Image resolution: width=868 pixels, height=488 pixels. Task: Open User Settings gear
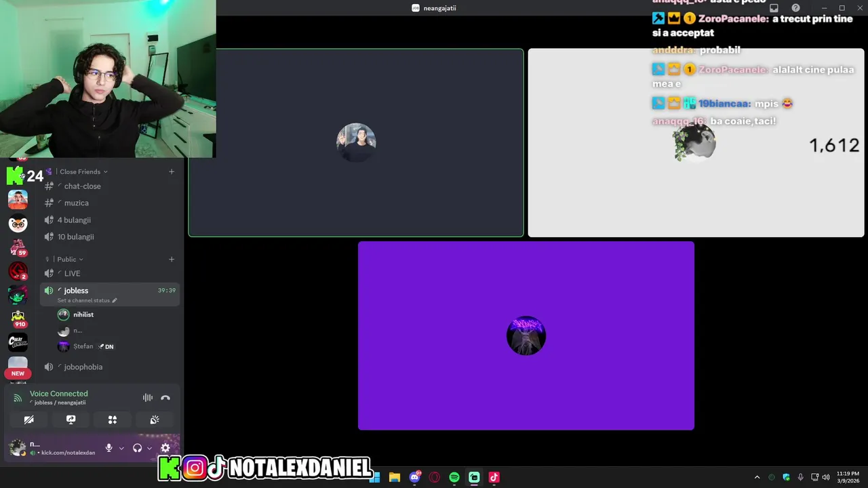tap(165, 448)
